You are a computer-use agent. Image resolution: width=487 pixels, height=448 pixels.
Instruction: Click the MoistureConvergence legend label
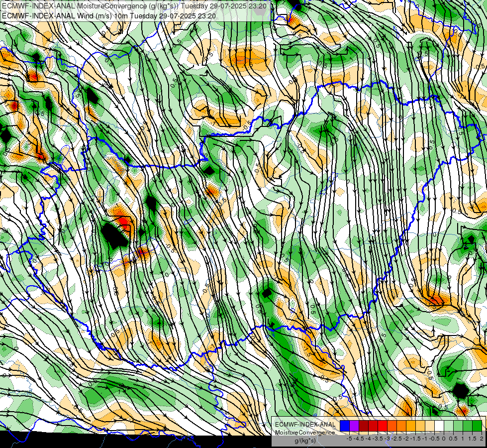click(x=305, y=433)
